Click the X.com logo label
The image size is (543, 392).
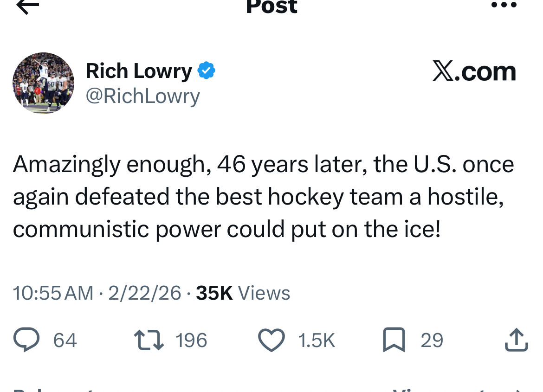click(474, 72)
